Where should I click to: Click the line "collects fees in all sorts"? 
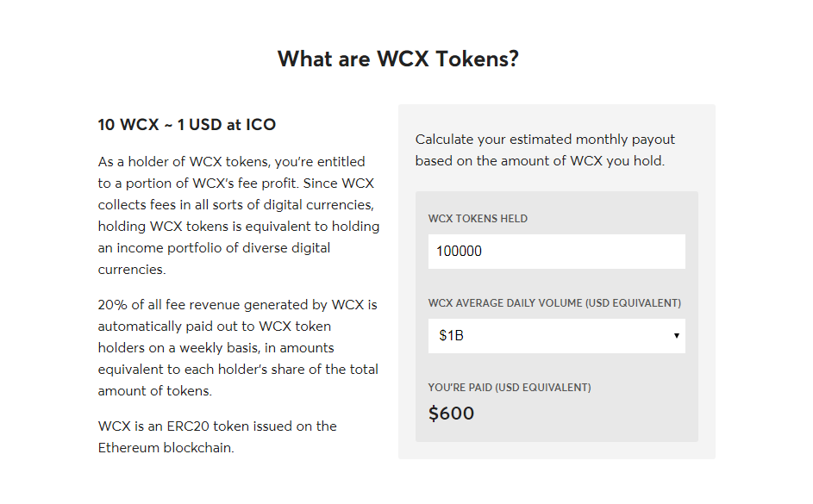(x=236, y=205)
